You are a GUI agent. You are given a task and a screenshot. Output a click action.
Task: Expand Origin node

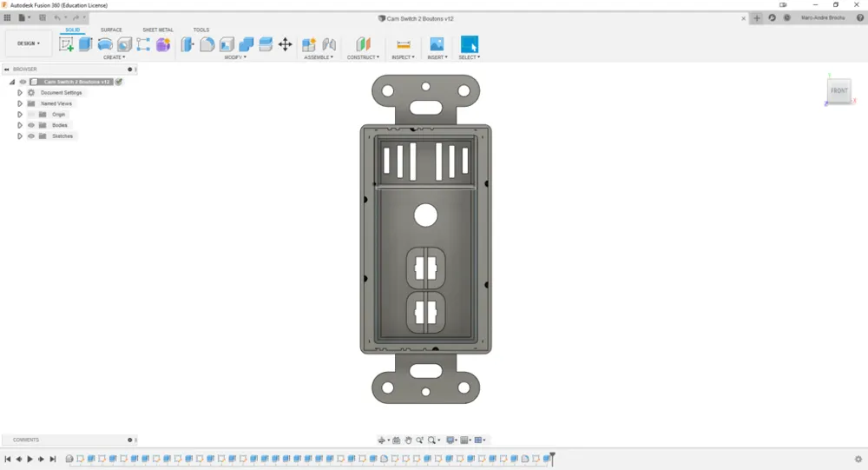19,115
